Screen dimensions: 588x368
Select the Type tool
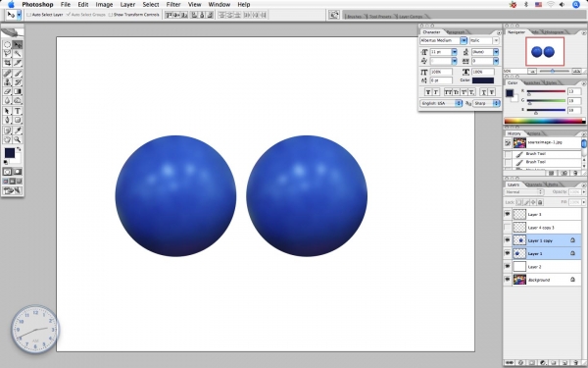18,111
